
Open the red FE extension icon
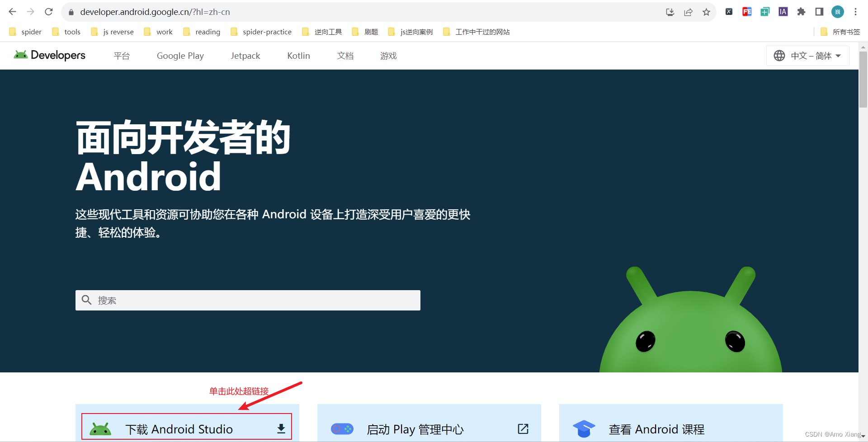[747, 12]
